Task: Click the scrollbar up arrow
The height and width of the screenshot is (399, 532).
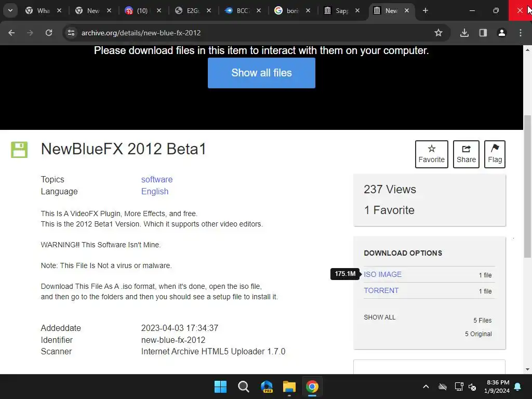Action: click(x=527, y=50)
